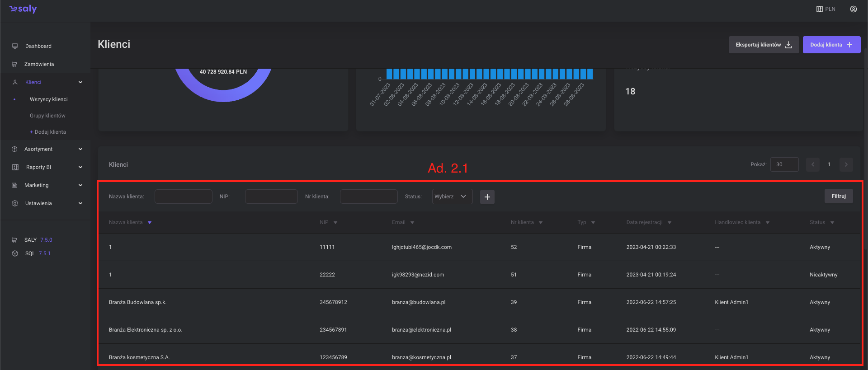The image size is (868, 370).
Task: Go to next page arrow
Action: (x=846, y=164)
